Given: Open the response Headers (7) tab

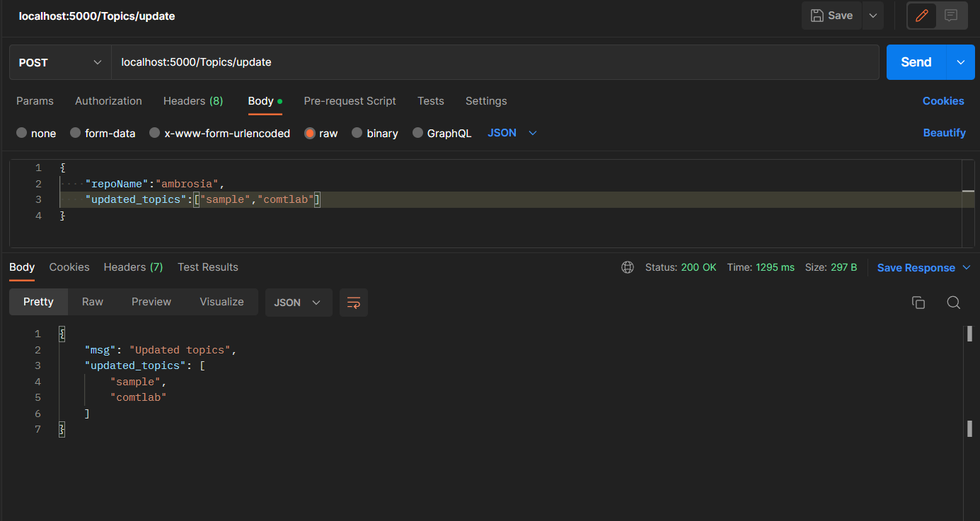Looking at the screenshot, I should click(x=133, y=267).
